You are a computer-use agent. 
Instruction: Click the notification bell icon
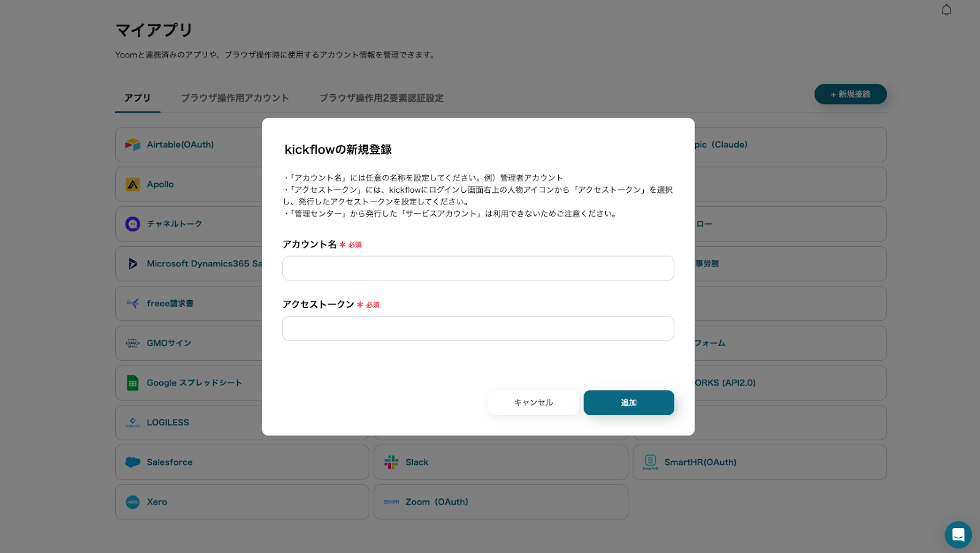[x=946, y=10]
